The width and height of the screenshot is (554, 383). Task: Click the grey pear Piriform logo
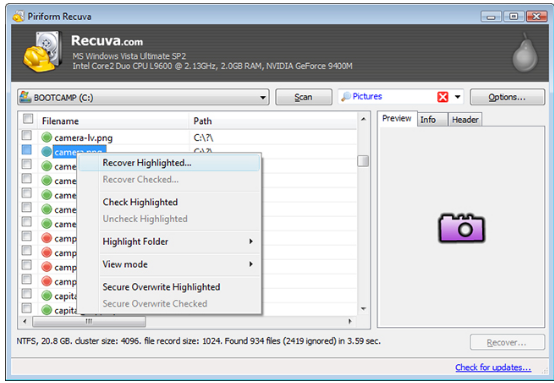525,52
